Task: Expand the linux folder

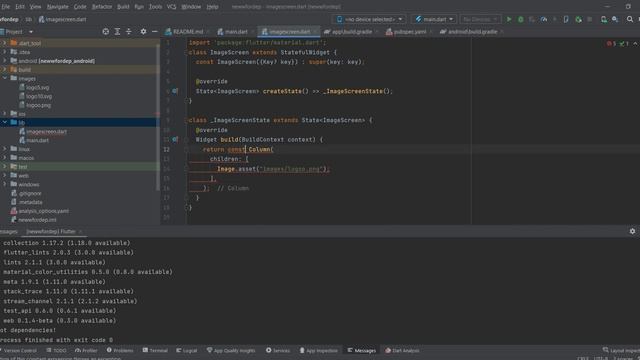Action: coord(4,149)
